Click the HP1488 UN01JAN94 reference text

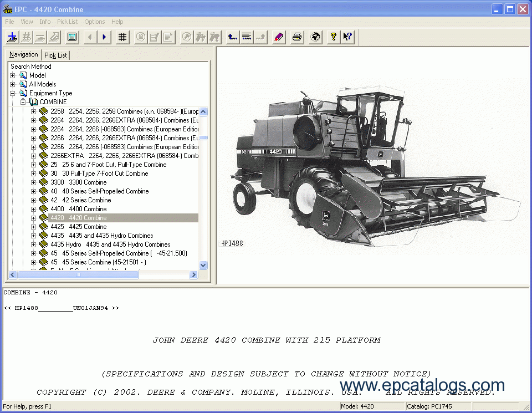[62, 308]
